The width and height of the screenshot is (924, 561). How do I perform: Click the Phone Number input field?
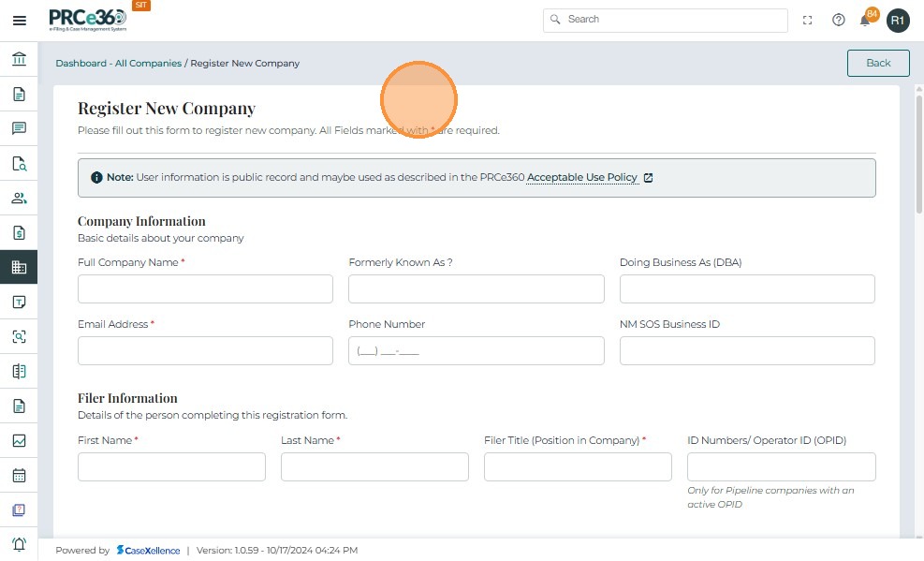pyautogui.click(x=476, y=350)
